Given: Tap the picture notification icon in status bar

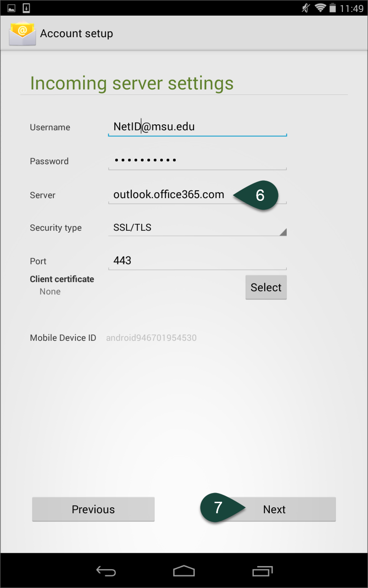Looking at the screenshot, I should (x=12, y=8).
